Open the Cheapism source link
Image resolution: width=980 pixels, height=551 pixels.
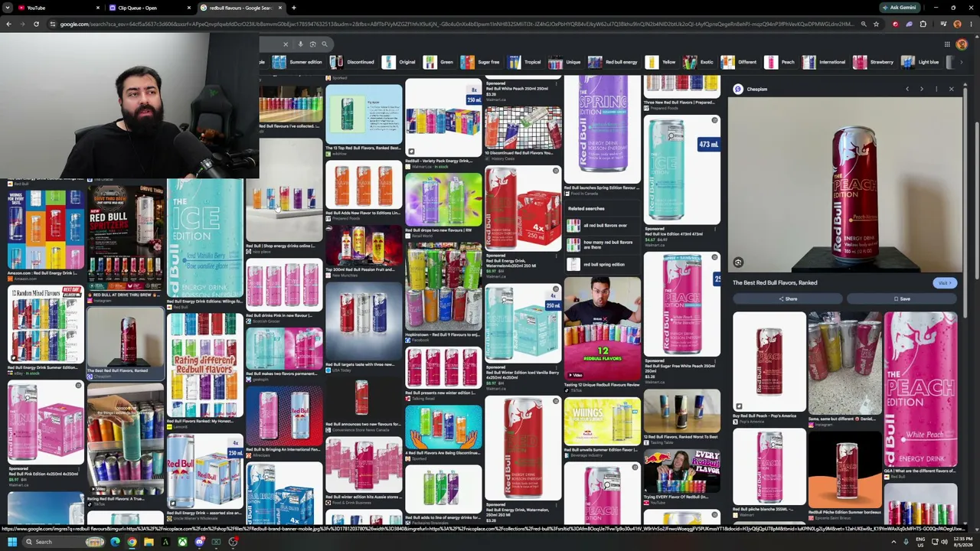(x=751, y=90)
